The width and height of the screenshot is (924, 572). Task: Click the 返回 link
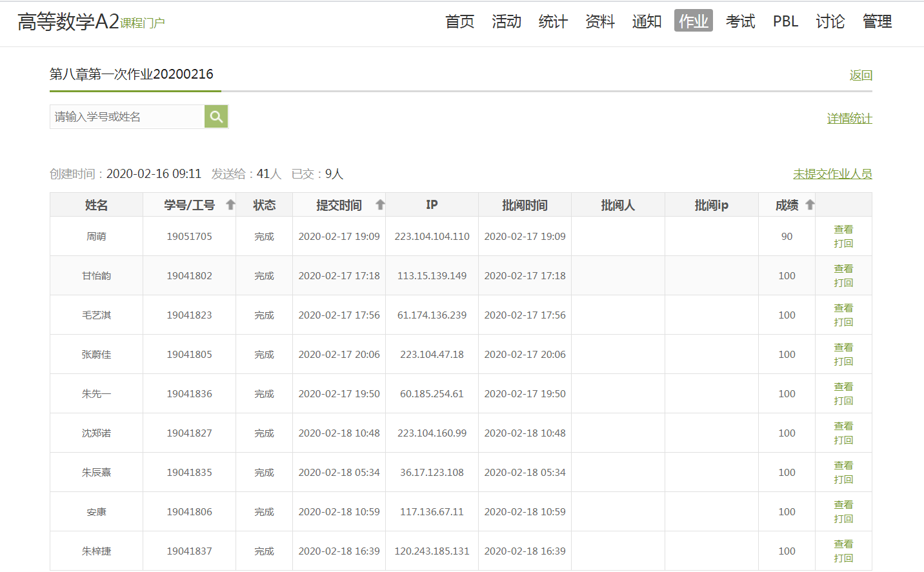coord(861,75)
